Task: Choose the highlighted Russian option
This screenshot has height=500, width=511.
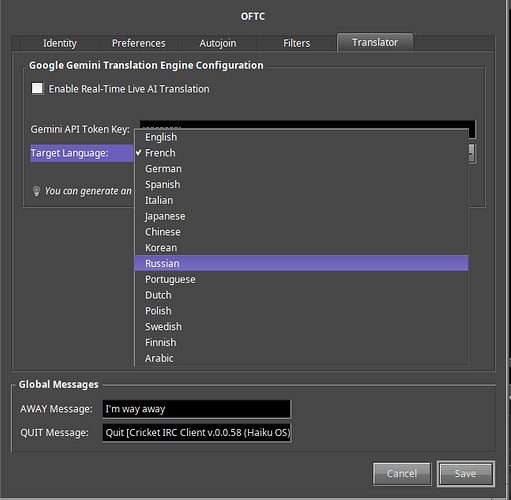Action: point(301,263)
